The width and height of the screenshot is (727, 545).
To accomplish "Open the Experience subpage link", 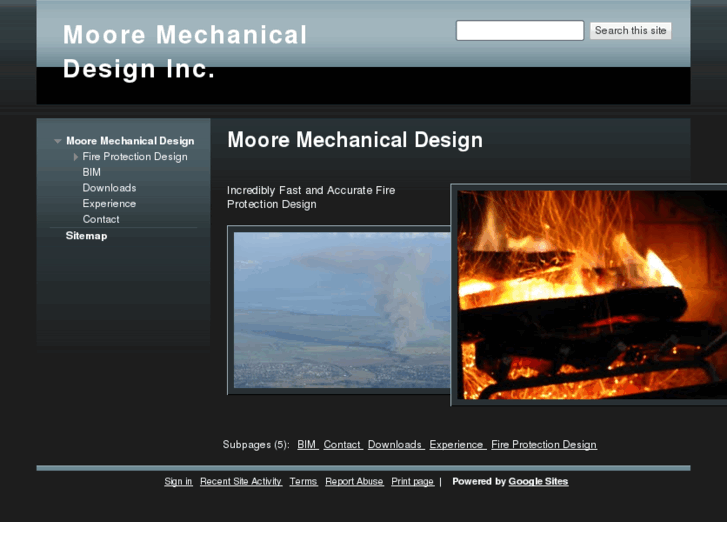I will pyautogui.click(x=457, y=444).
